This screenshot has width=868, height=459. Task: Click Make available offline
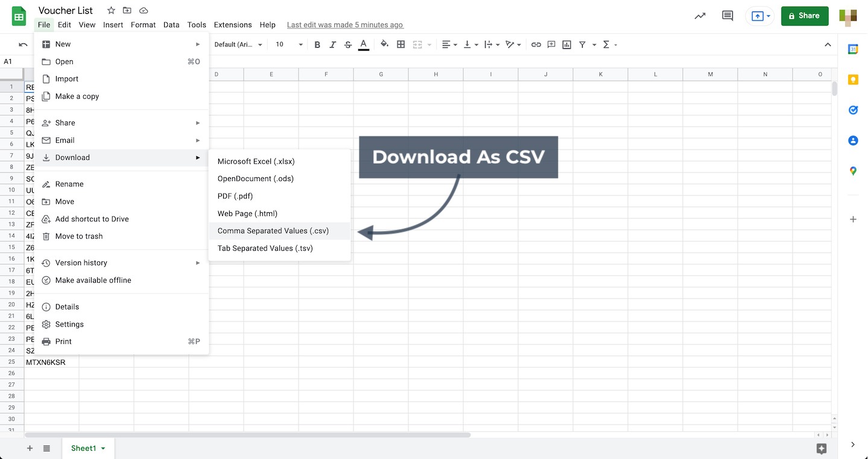coord(121,280)
